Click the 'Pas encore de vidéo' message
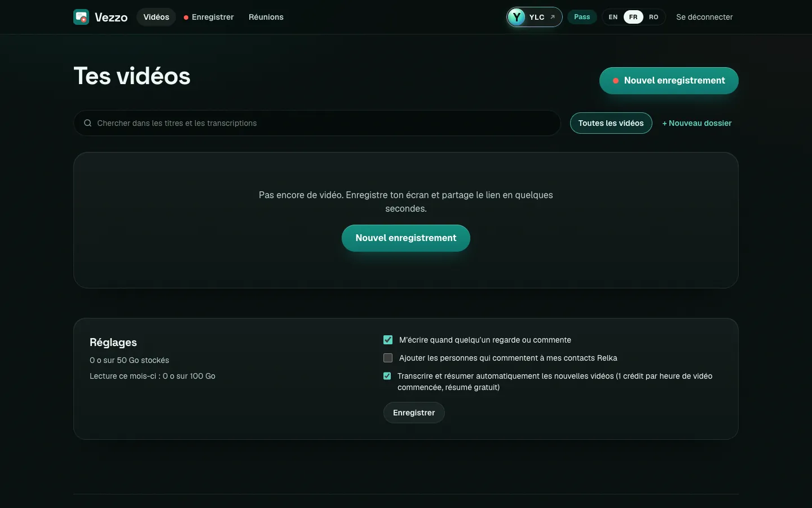The width and height of the screenshot is (812, 508). pos(406,202)
